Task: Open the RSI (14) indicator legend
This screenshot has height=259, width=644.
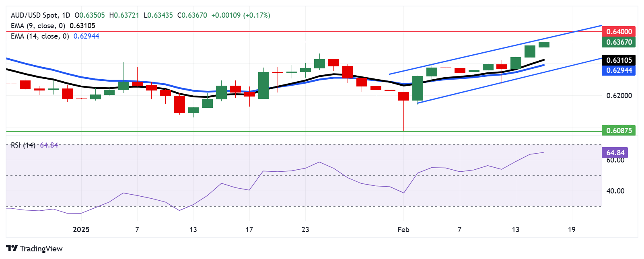Action: [23, 145]
